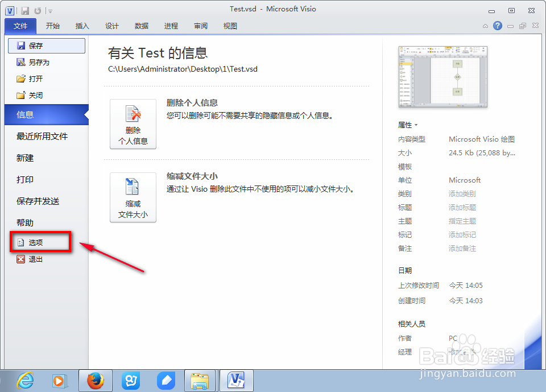Click 关闭 in the backstage menu

pos(47,95)
